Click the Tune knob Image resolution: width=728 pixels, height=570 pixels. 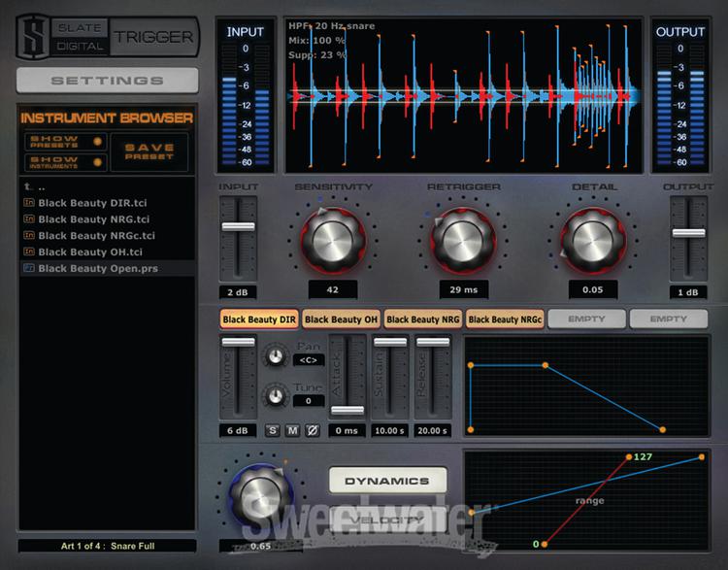[276, 395]
